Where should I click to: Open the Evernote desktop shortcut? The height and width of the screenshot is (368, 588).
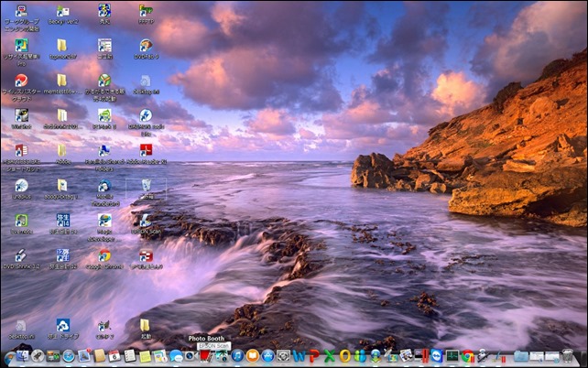(x=21, y=223)
